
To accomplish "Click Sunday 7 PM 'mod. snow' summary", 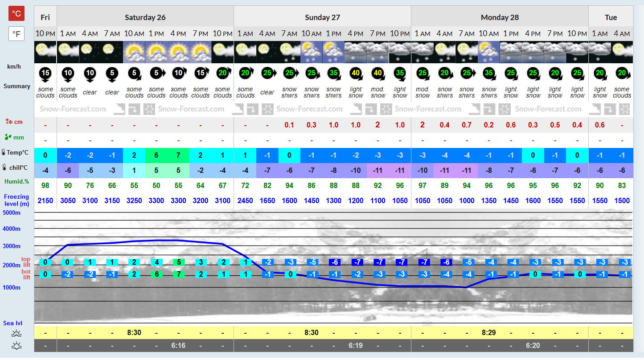I will click(378, 92).
